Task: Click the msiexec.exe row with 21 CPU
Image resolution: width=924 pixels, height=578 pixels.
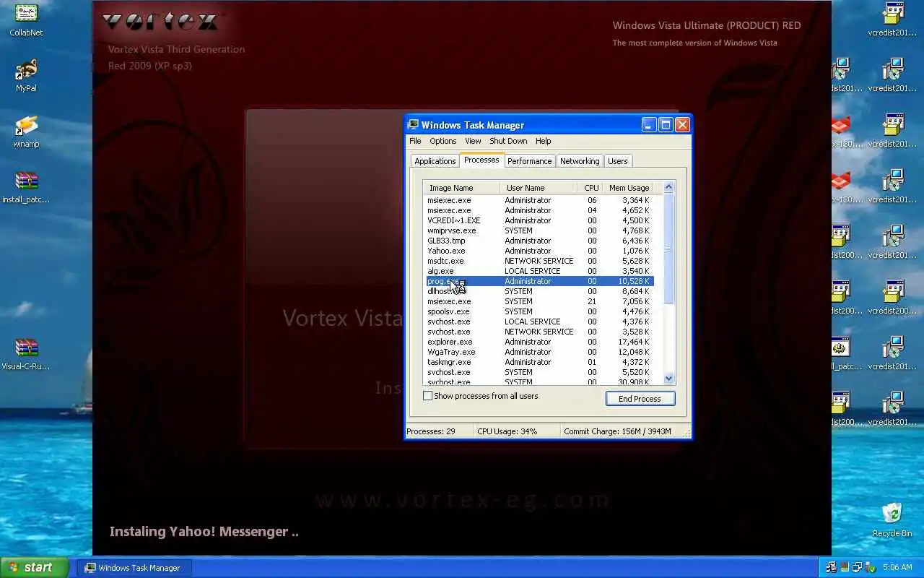Action: tap(539, 301)
